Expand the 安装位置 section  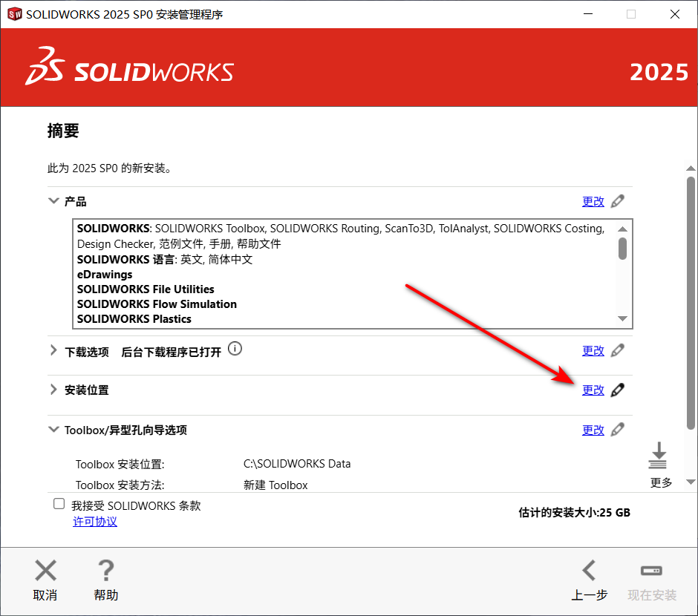point(53,390)
